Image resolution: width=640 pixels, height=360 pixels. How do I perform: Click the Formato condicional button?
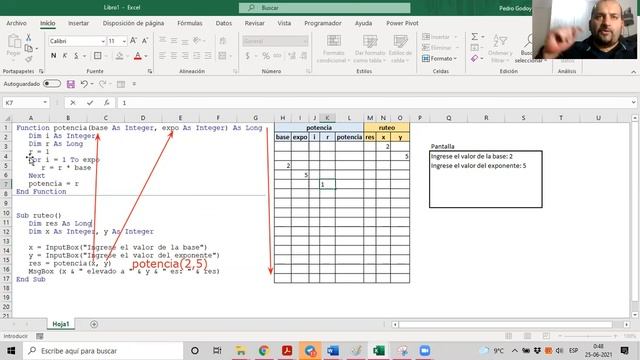click(333, 49)
